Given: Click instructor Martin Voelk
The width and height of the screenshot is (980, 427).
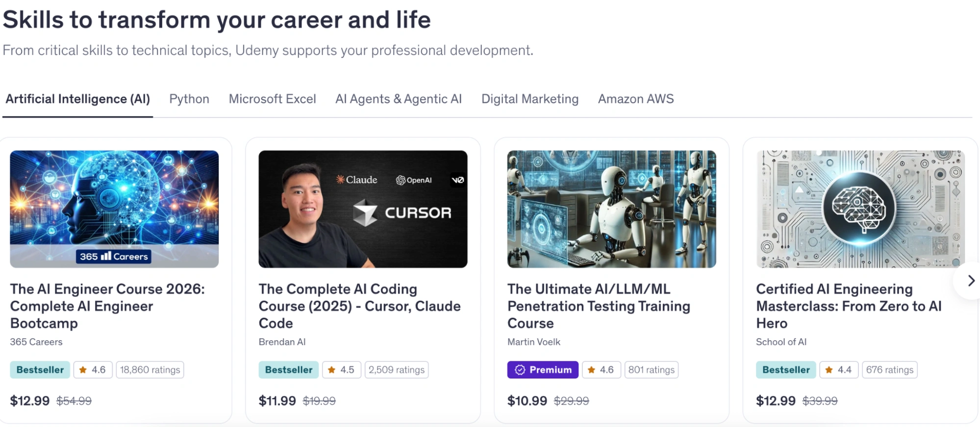Looking at the screenshot, I should click(x=533, y=342).
